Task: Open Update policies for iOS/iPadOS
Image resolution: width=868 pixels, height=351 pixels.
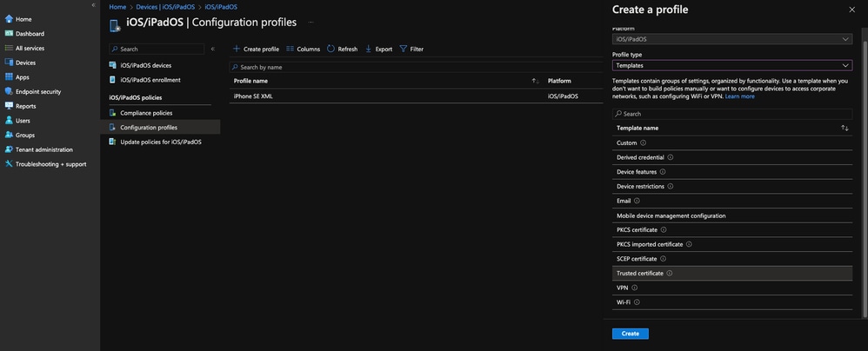Action: coord(160,142)
